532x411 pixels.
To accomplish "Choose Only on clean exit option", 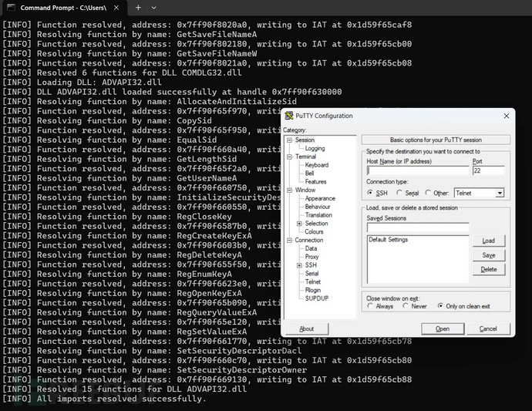I will pyautogui.click(x=440, y=306).
